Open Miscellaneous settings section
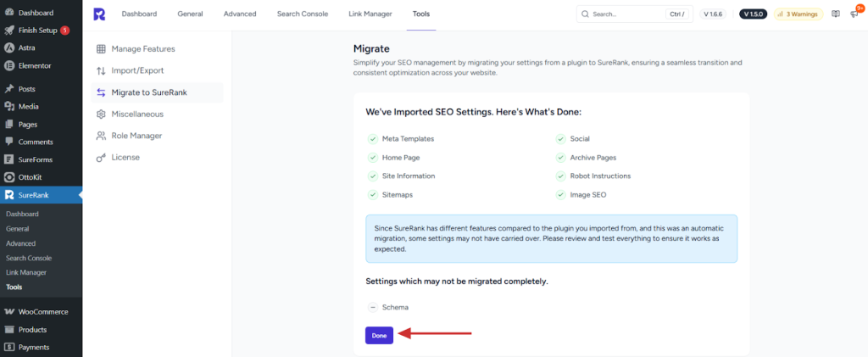 (157, 114)
